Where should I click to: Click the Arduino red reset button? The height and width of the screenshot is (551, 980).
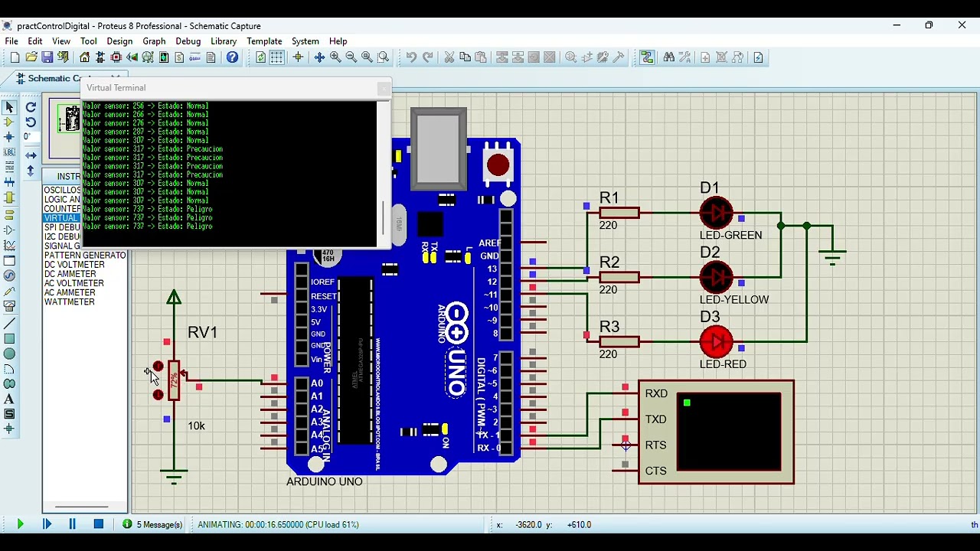pyautogui.click(x=498, y=165)
